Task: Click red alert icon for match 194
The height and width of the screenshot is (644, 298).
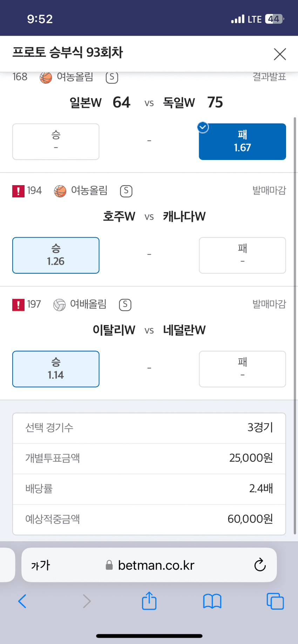Action: click(18, 191)
